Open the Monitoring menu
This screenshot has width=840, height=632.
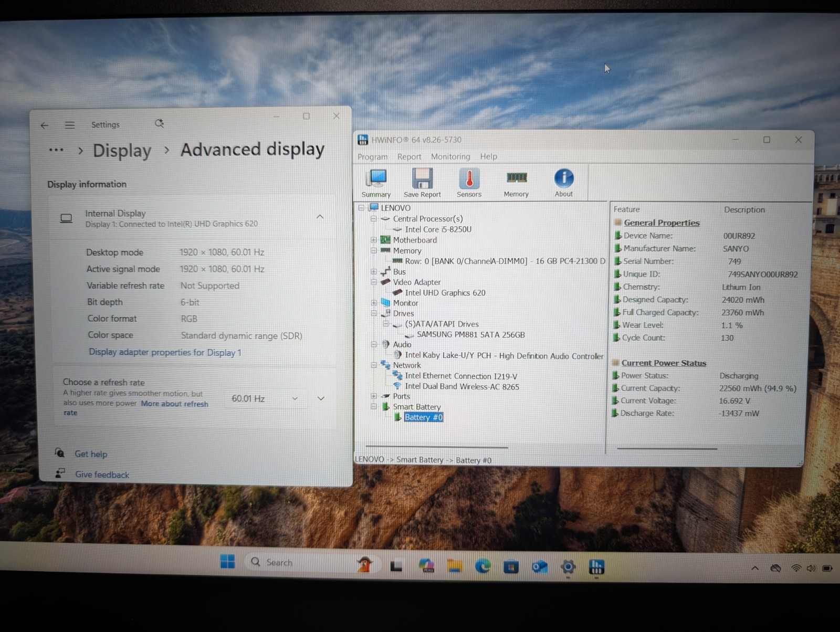[x=450, y=156]
